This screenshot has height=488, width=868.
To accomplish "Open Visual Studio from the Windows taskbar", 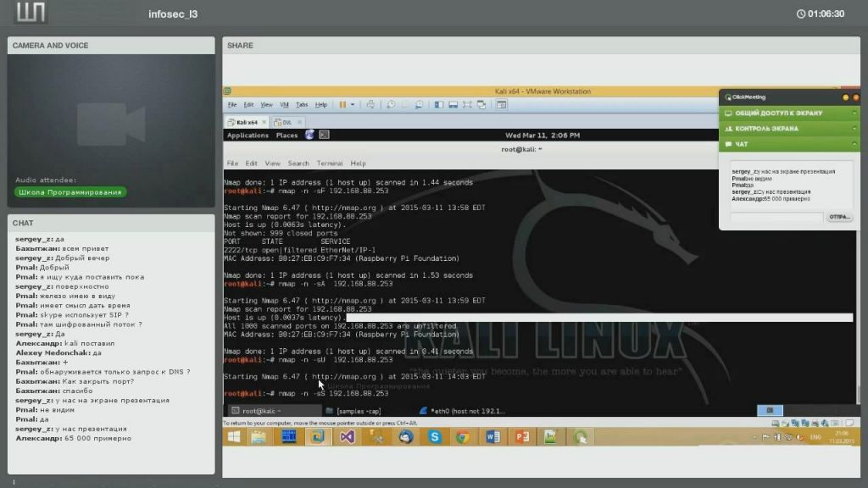I will point(346,437).
